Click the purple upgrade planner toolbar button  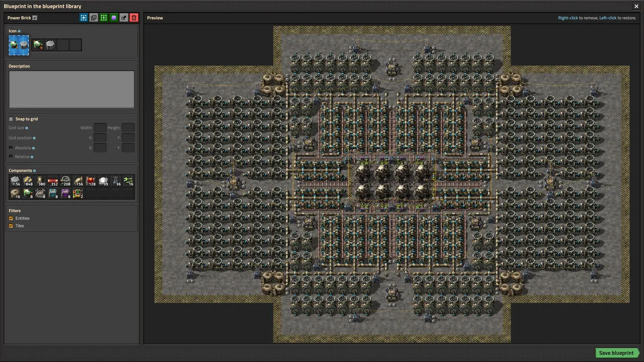click(x=114, y=18)
